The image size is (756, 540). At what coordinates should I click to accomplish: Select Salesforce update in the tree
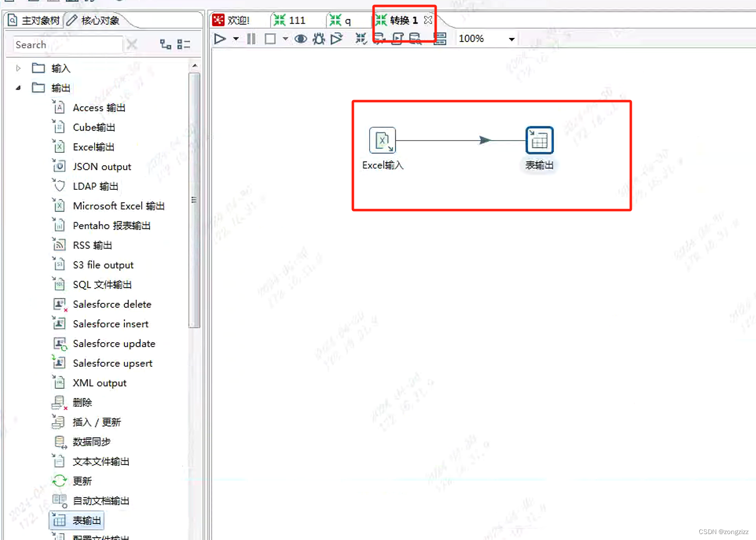pyautogui.click(x=114, y=343)
